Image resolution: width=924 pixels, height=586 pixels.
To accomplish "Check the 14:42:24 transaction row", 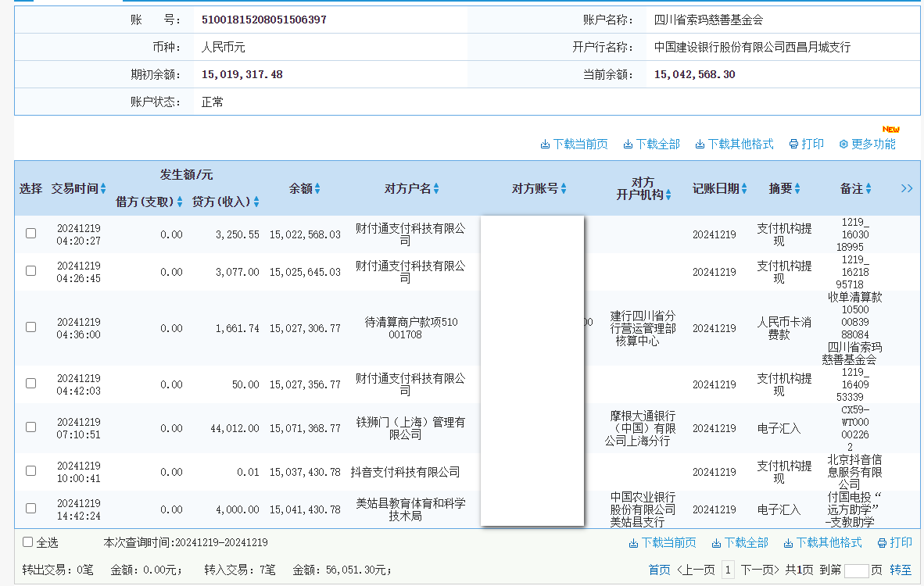I will coord(31,509).
